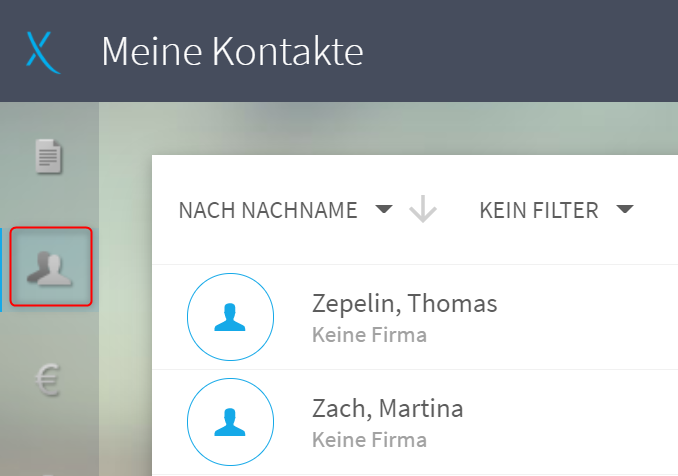Expand the triangle arrow beside KEIN FILTER
The image size is (678, 476).
tap(625, 209)
